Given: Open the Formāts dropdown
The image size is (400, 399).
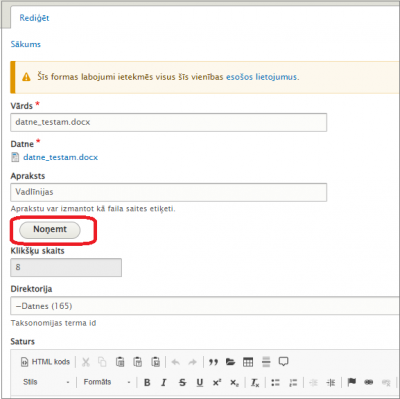Looking at the screenshot, I should coord(107,382).
